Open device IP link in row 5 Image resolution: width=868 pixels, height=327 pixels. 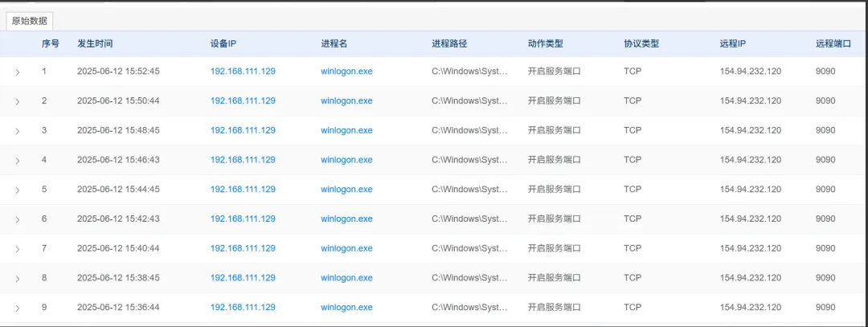coord(243,190)
